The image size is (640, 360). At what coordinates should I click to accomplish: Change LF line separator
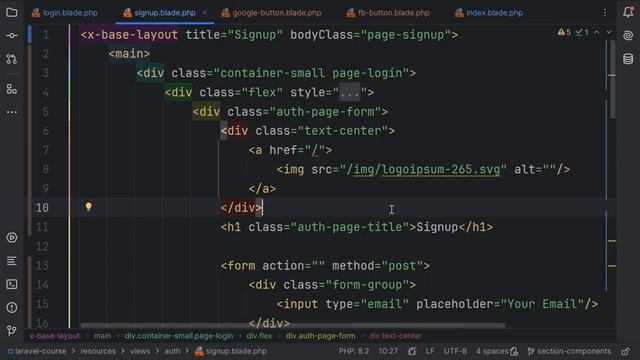430,351
